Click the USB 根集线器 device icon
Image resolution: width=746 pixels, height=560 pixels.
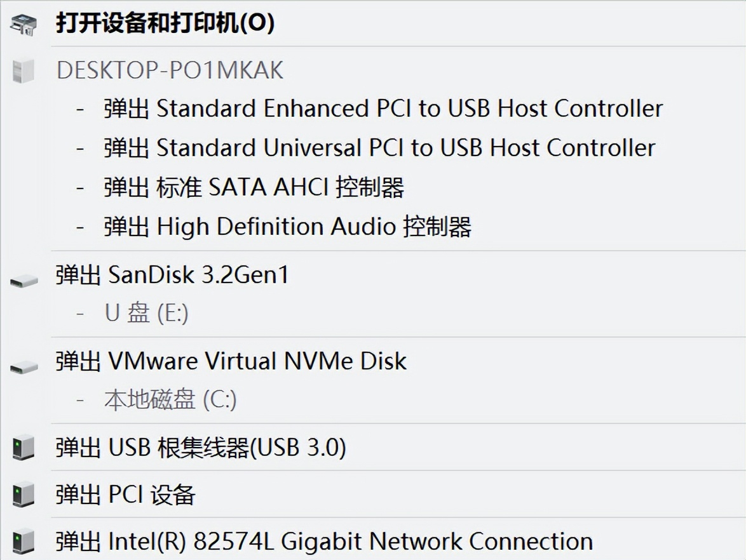coord(24,448)
